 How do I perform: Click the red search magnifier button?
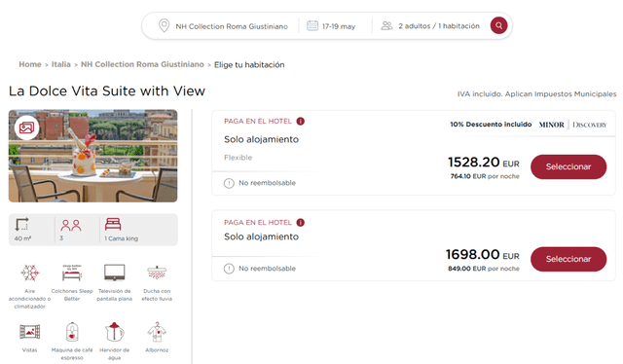click(x=498, y=25)
